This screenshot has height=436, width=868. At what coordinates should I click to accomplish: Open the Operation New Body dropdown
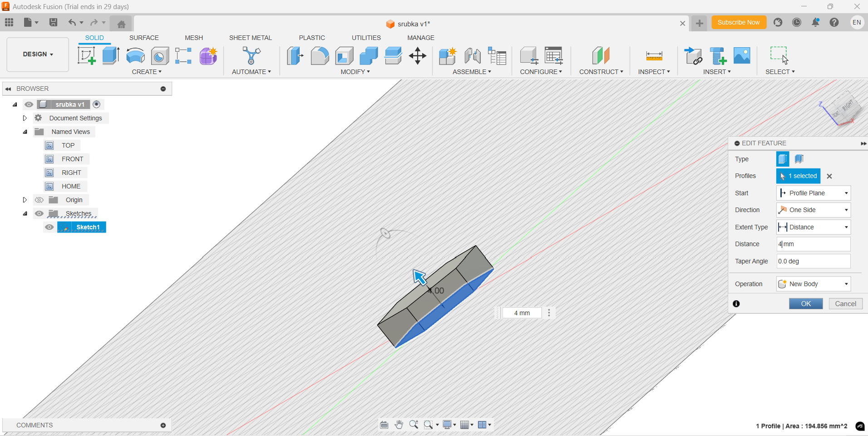tap(814, 284)
